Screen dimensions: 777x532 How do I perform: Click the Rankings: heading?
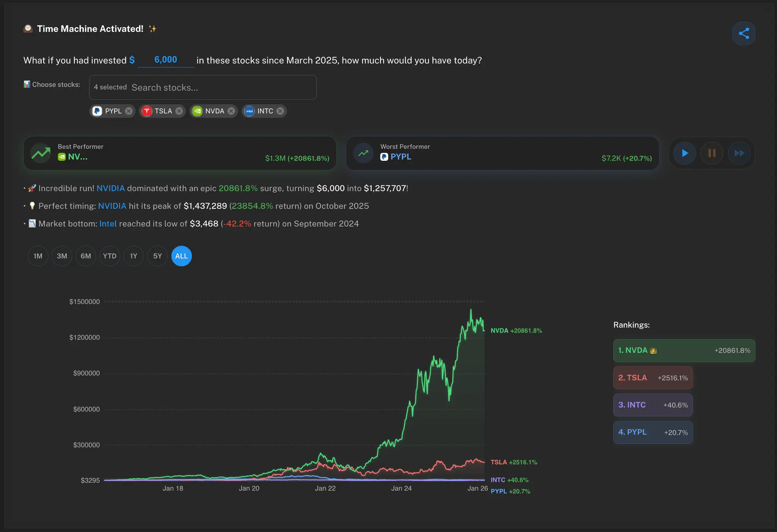click(x=631, y=325)
